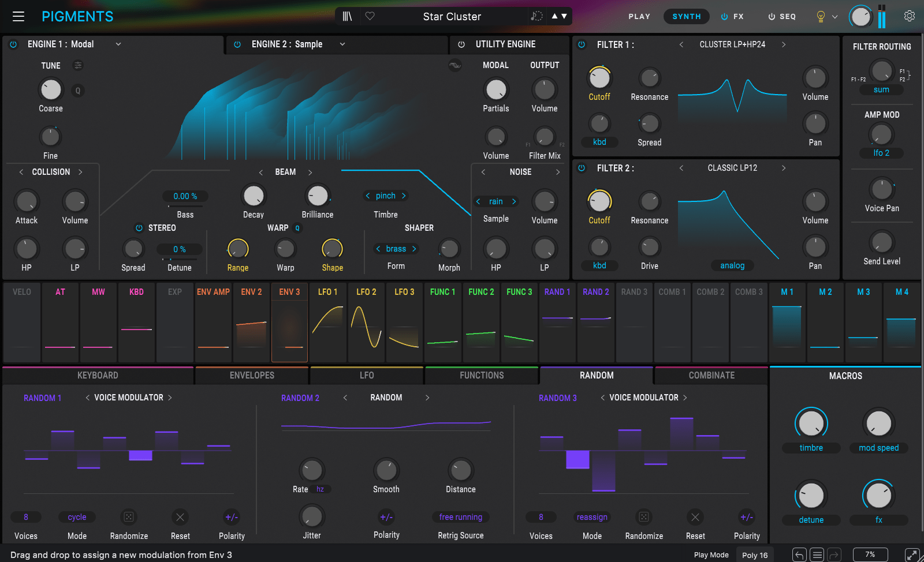
Task: Switch to the ENVELOPES tab
Action: point(252,375)
